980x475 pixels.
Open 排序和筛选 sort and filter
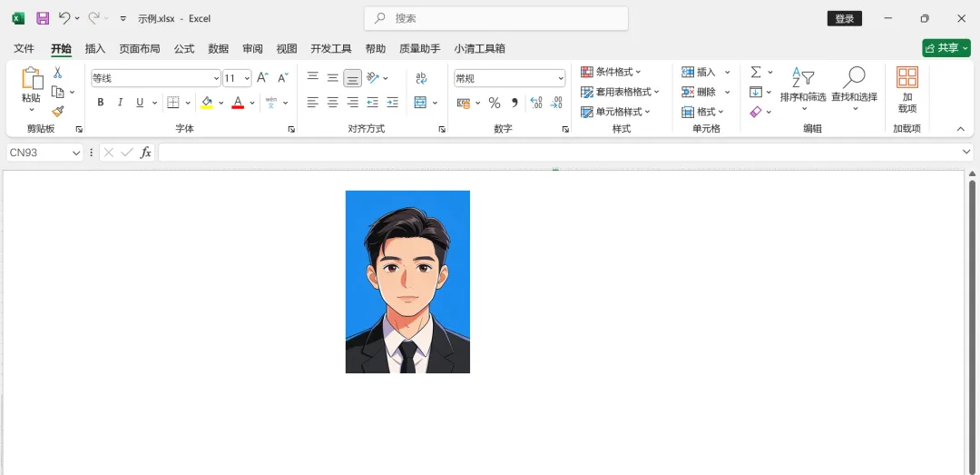point(803,89)
